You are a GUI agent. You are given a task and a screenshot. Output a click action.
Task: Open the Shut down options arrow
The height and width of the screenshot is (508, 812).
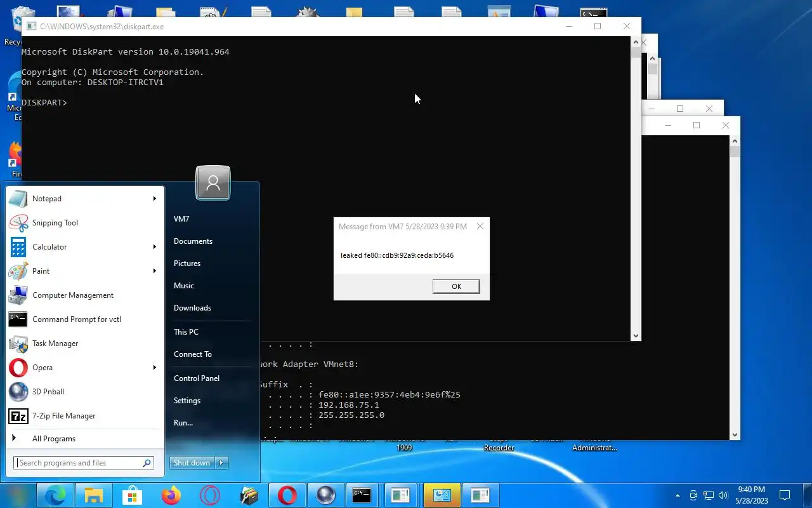coord(222,463)
